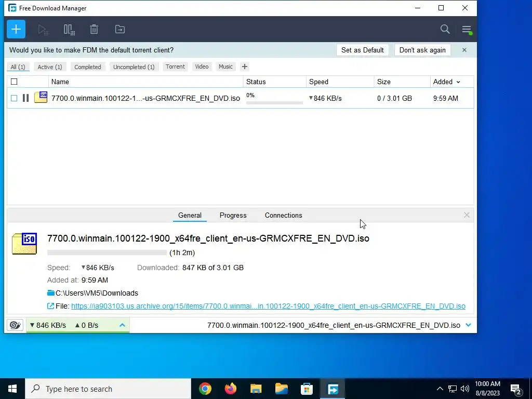532x399 pixels.
Task: Open the network icon in the system tray
Action: [x=453, y=389]
